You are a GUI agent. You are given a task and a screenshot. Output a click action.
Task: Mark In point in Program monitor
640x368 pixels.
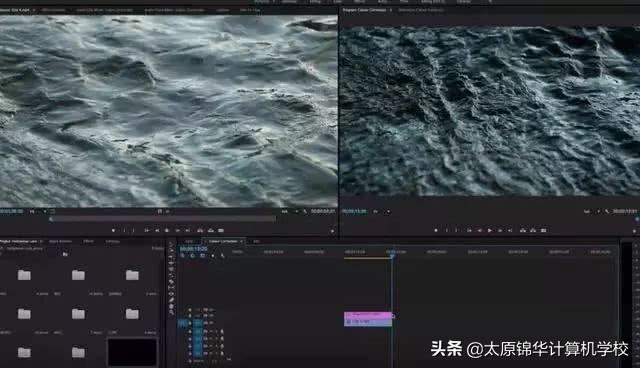coord(447,230)
